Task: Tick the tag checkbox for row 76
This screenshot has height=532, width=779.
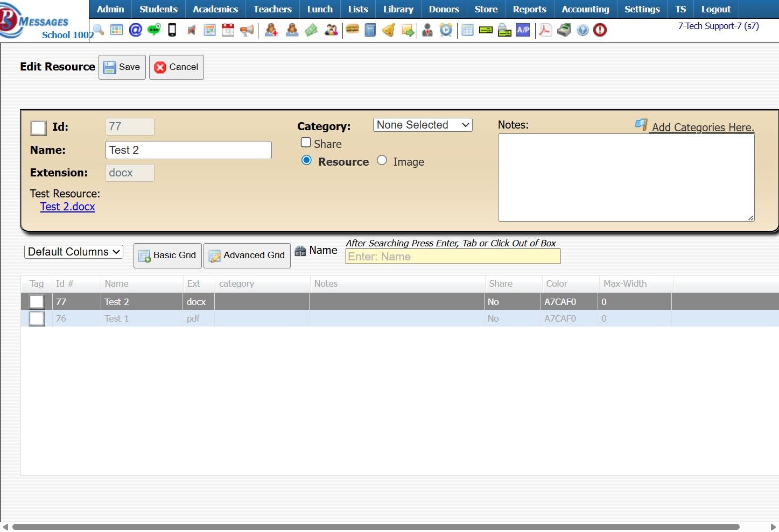Action: (37, 318)
